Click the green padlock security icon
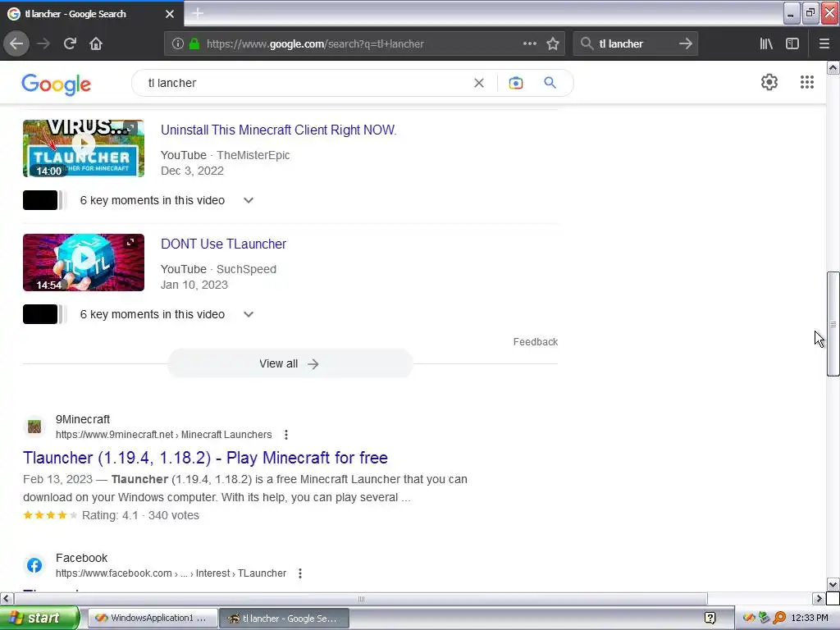Image resolution: width=840 pixels, height=630 pixels. (194, 43)
